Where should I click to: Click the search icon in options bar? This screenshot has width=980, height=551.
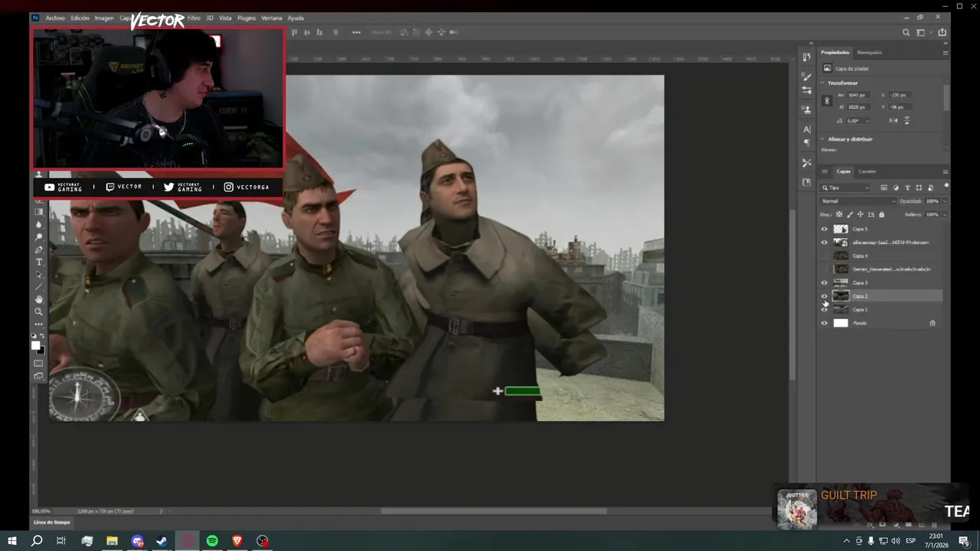tap(906, 32)
